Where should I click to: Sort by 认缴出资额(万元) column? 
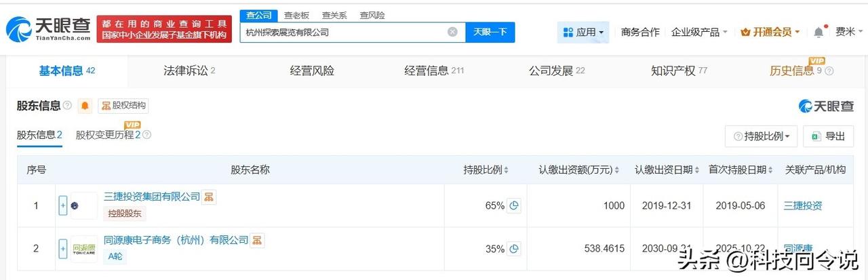click(617, 170)
